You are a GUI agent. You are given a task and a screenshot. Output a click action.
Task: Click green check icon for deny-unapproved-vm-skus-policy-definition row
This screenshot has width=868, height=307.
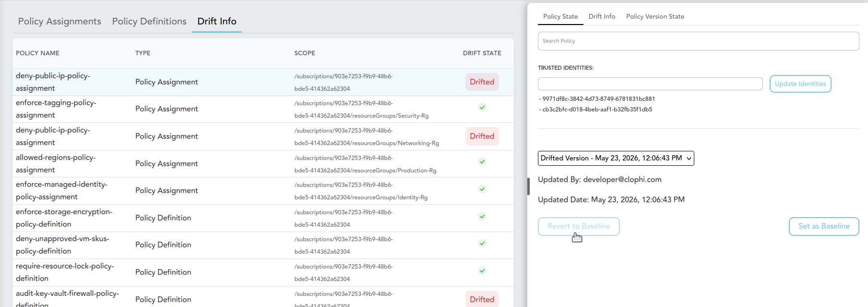click(x=482, y=244)
